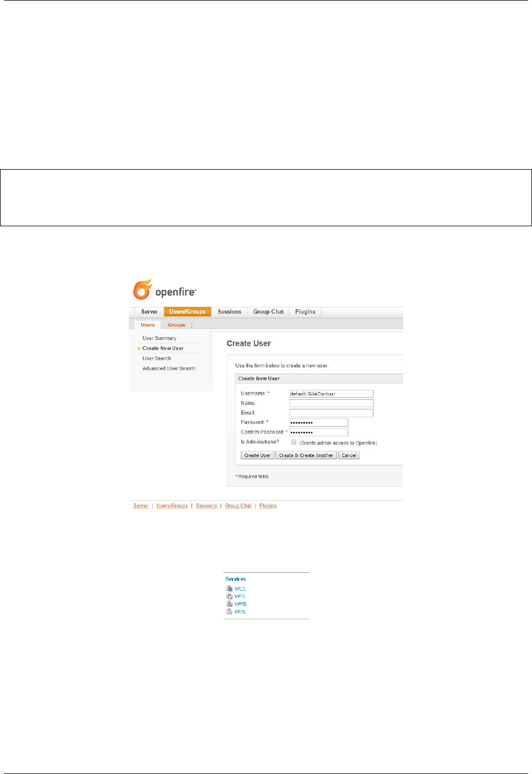Follow the footer Users/Groups link
The width and height of the screenshot is (532, 774).
coord(172,506)
